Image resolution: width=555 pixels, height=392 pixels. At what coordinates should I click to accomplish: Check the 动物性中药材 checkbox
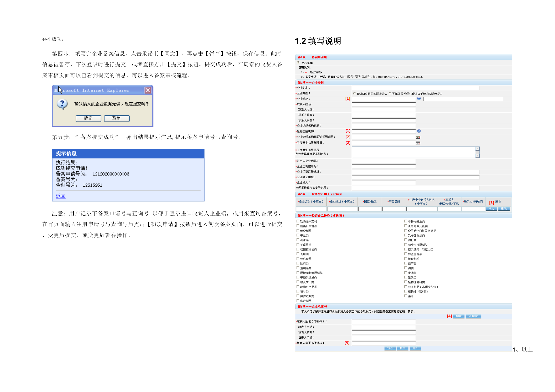click(x=298, y=221)
